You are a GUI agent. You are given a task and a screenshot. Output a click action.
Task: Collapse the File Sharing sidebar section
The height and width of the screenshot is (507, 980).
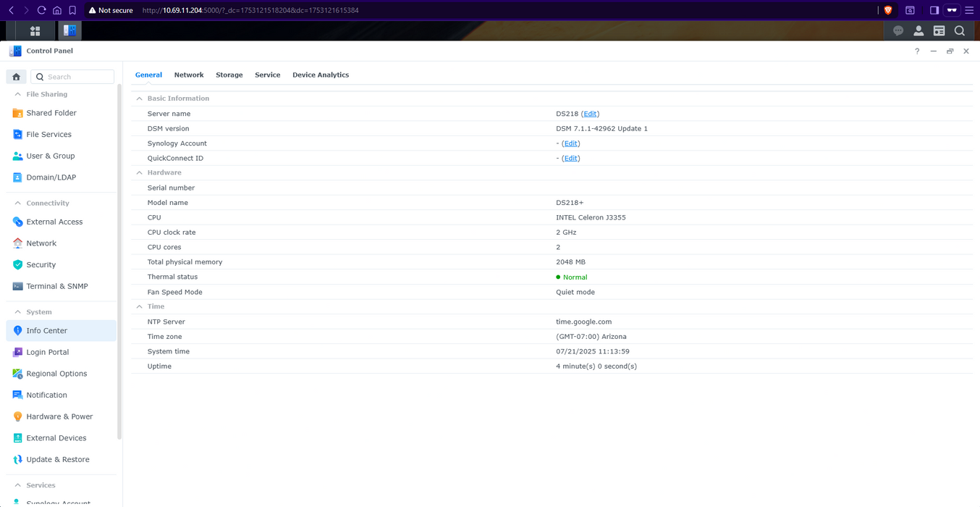coord(18,94)
